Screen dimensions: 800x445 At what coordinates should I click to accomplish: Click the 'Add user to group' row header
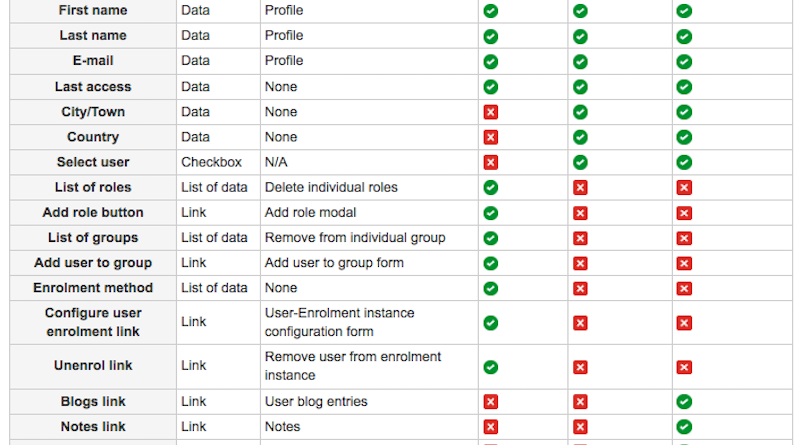tap(93, 263)
